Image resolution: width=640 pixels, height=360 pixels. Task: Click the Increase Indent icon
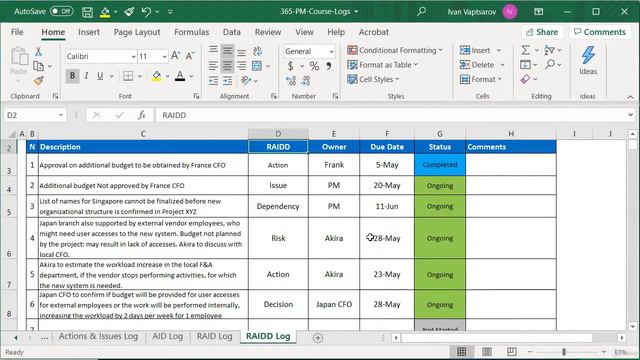[x=227, y=81]
